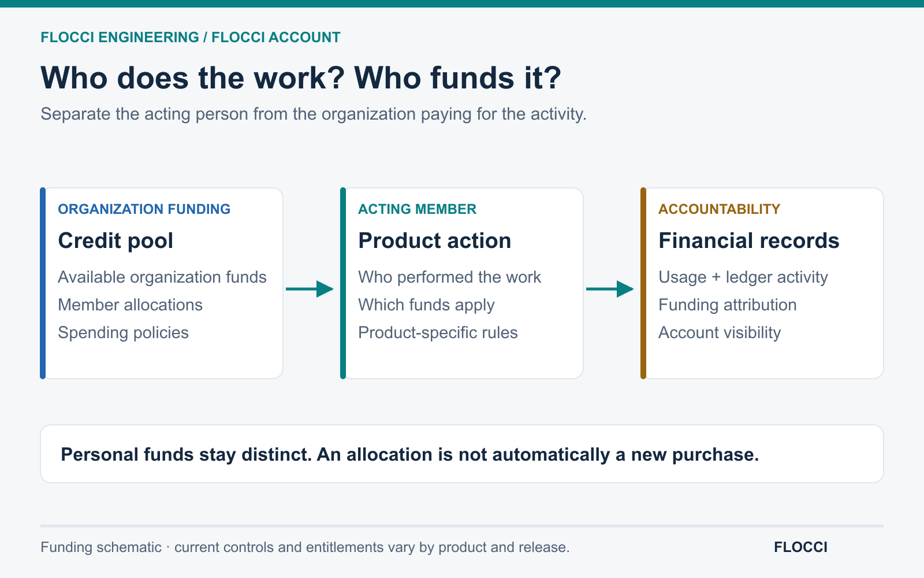The width and height of the screenshot is (924, 578).
Task: Click 'Available organization funds' line
Action: 162,277
